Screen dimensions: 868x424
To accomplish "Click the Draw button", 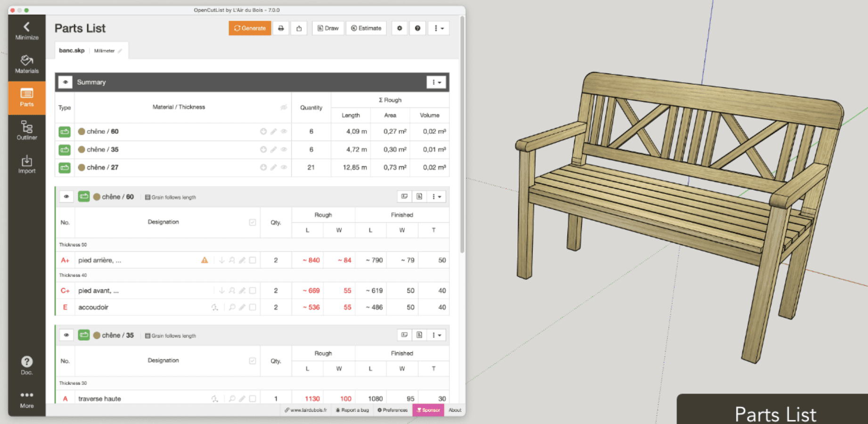I will point(328,28).
